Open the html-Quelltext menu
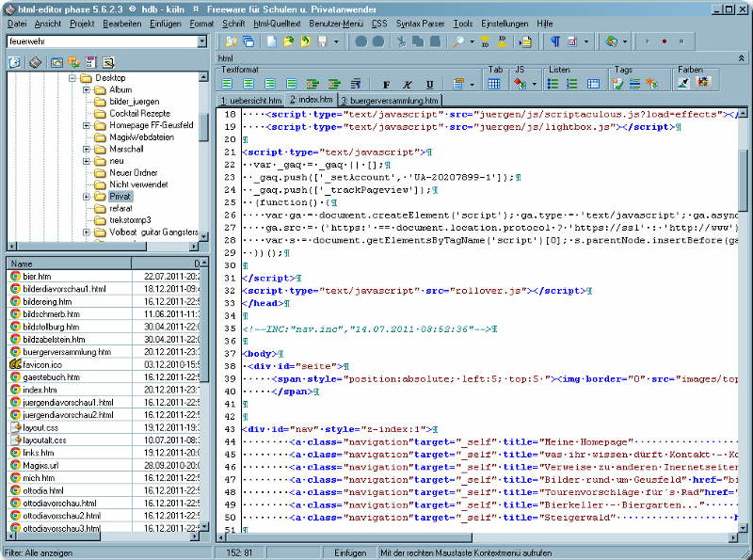753x560 pixels. point(277,24)
